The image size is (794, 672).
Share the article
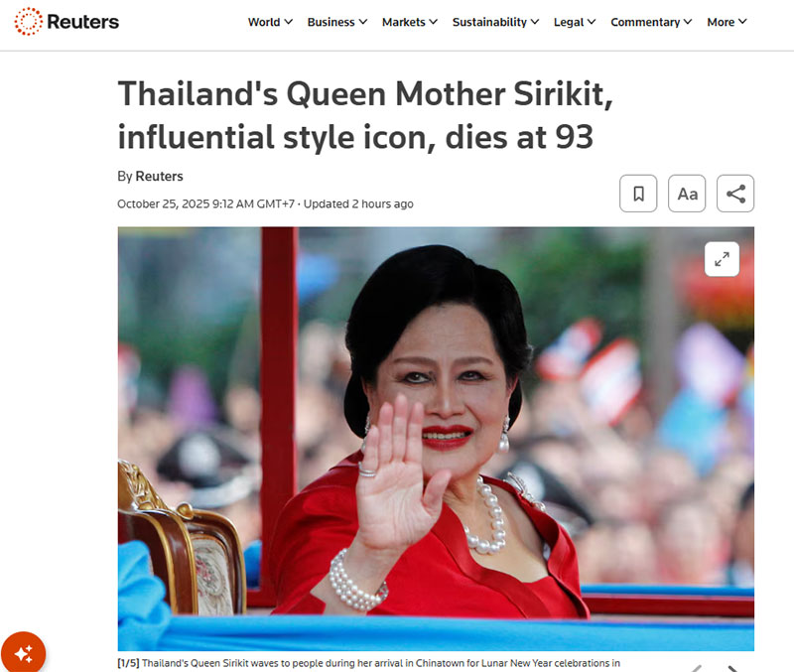tap(735, 194)
